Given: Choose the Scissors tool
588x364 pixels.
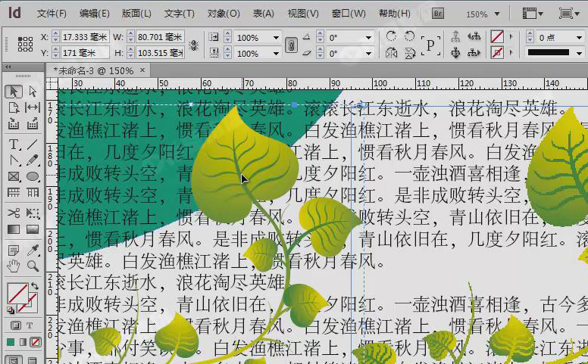Looking at the screenshot, I should (x=14, y=213).
